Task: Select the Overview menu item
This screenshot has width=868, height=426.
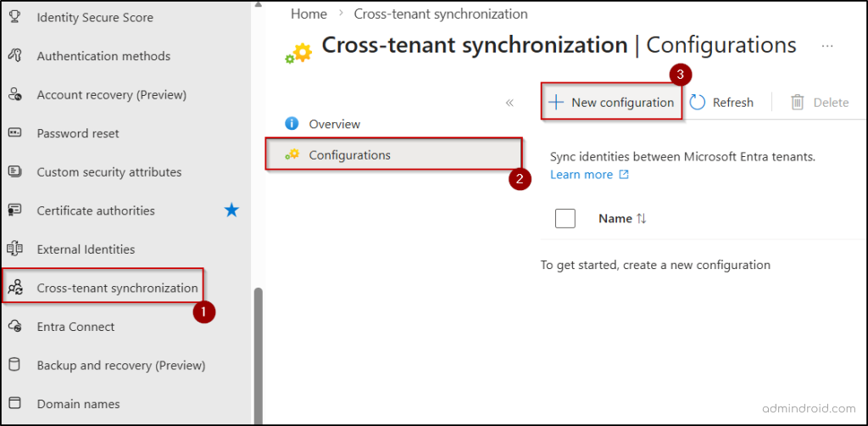Action: pyautogui.click(x=334, y=124)
